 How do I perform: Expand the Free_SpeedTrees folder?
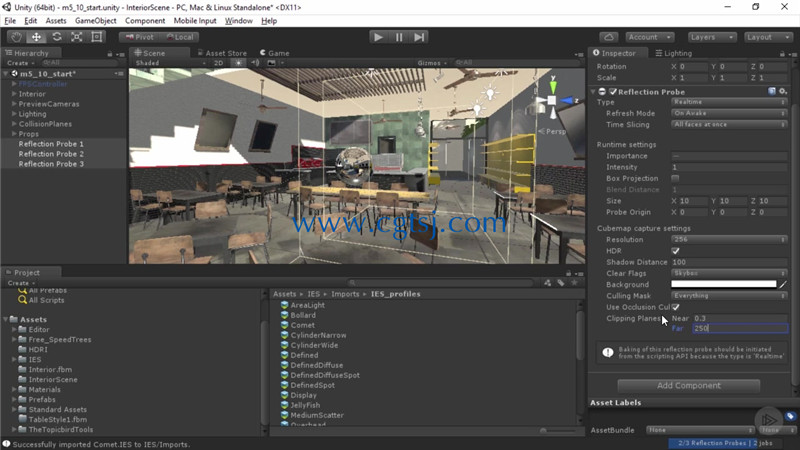[14, 339]
